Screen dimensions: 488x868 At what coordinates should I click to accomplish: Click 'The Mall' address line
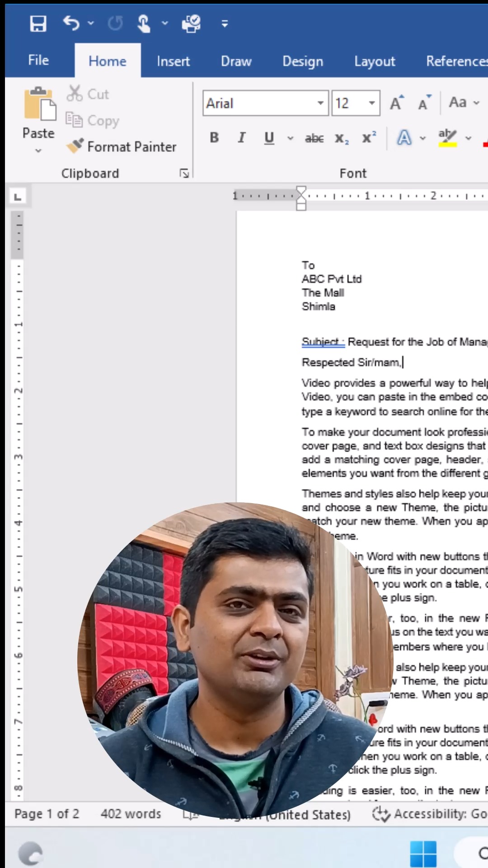tap(323, 292)
